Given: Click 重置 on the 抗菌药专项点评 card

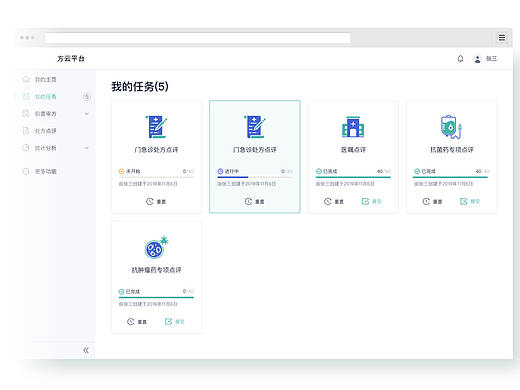Looking at the screenshot, I should [x=432, y=201].
